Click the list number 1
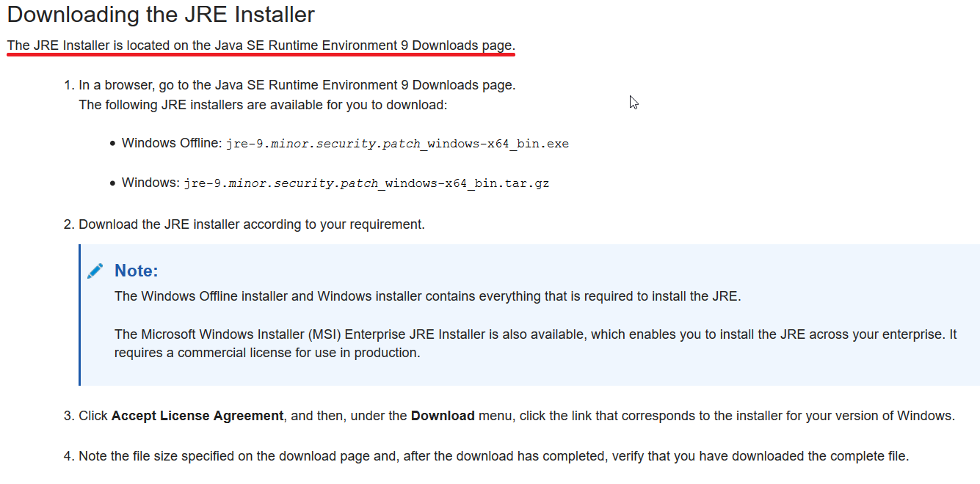This screenshot has height=484, width=980. tap(68, 85)
